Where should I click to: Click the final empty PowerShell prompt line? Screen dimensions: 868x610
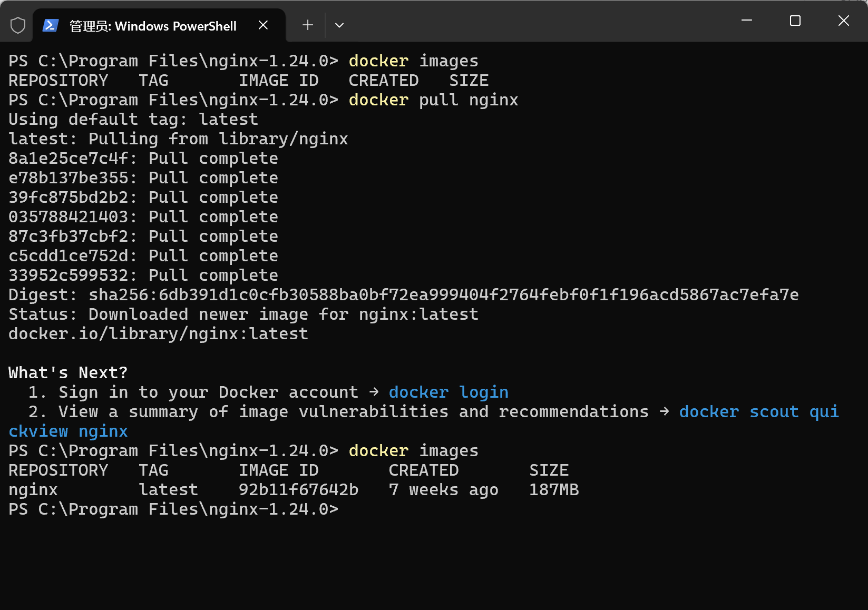click(173, 509)
